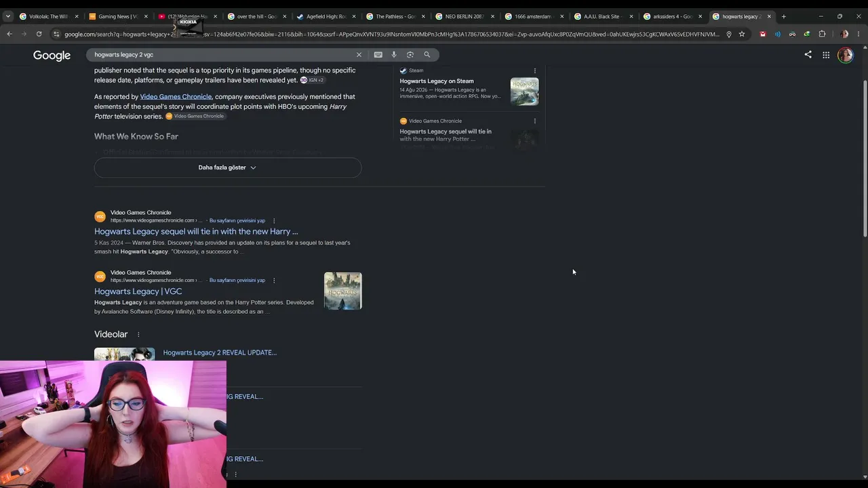The height and width of the screenshot is (488, 868).
Task: Open options for the Steam source card
Action: [x=534, y=70]
